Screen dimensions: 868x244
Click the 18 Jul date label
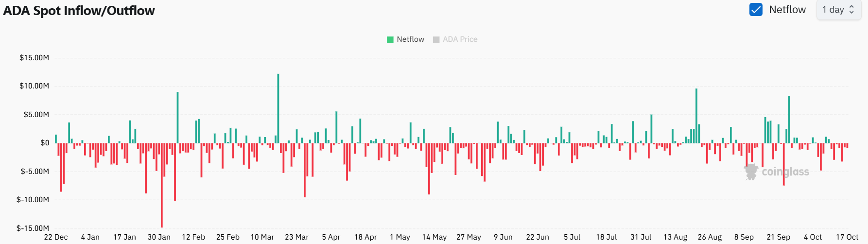(x=607, y=237)
